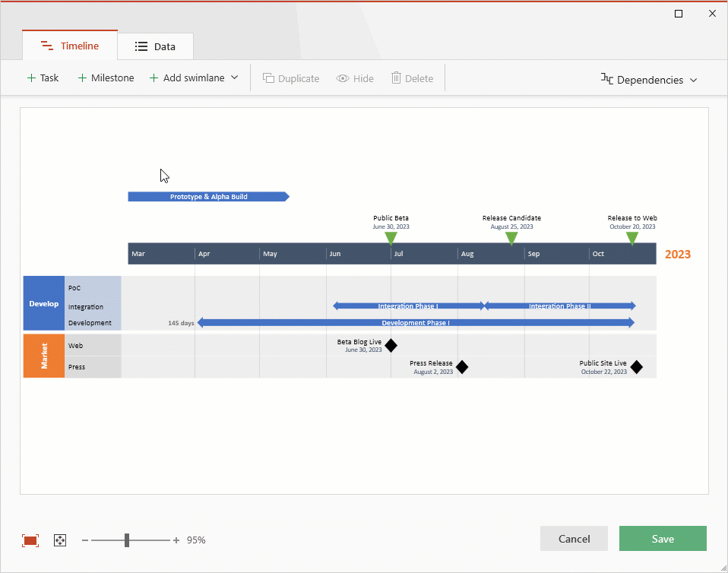Zoom out using the minus icon
Screen dimensions: 728x573
tap(84, 540)
